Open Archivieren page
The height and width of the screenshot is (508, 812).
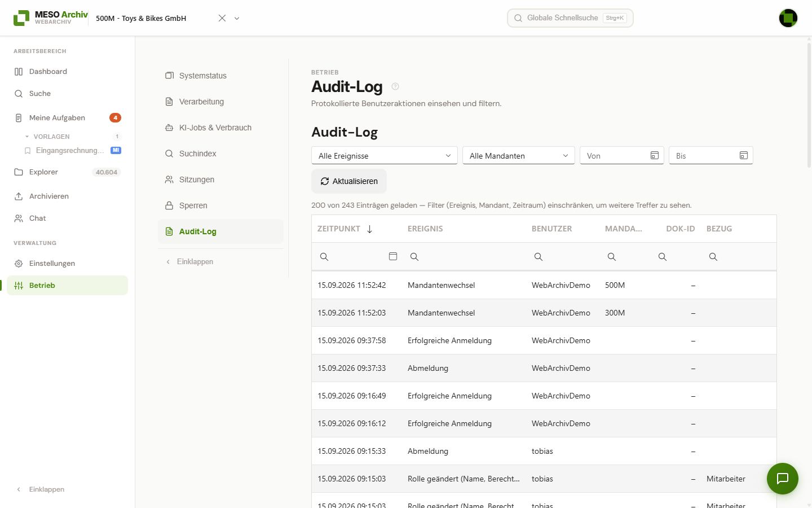tap(68, 196)
